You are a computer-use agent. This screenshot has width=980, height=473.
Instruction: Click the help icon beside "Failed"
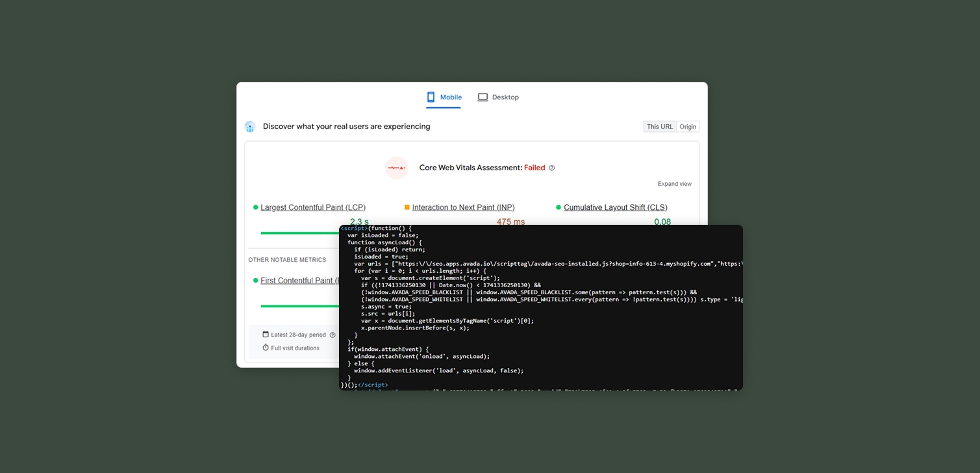pyautogui.click(x=551, y=168)
